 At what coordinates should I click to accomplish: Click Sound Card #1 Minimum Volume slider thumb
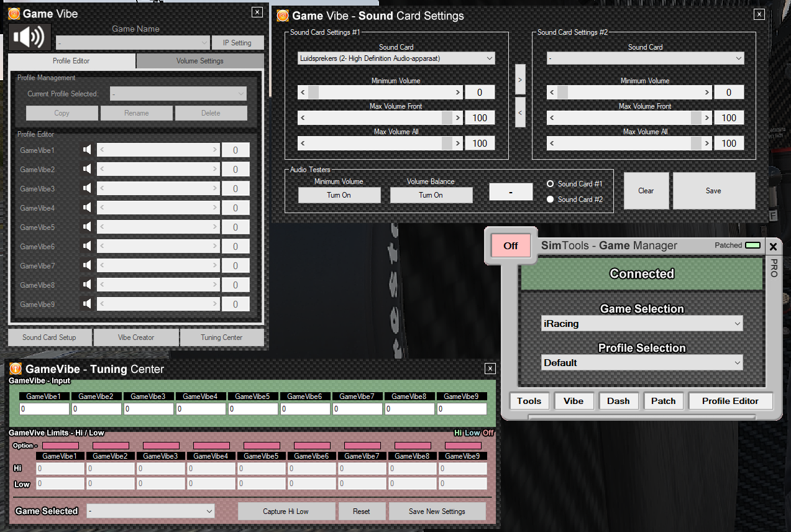(314, 93)
